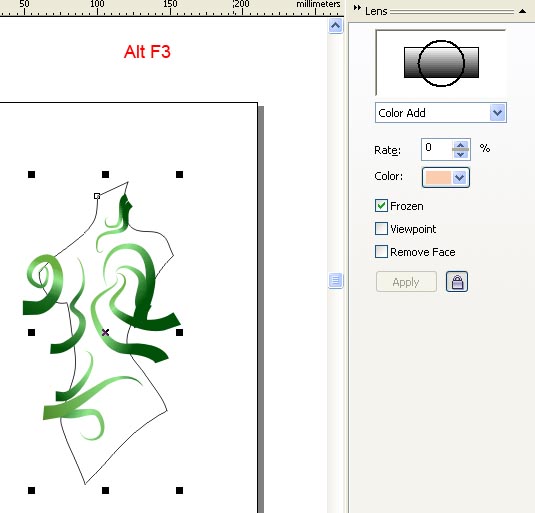Click the Apply button
Image resolution: width=535 pixels, height=513 pixels.
[x=406, y=282]
